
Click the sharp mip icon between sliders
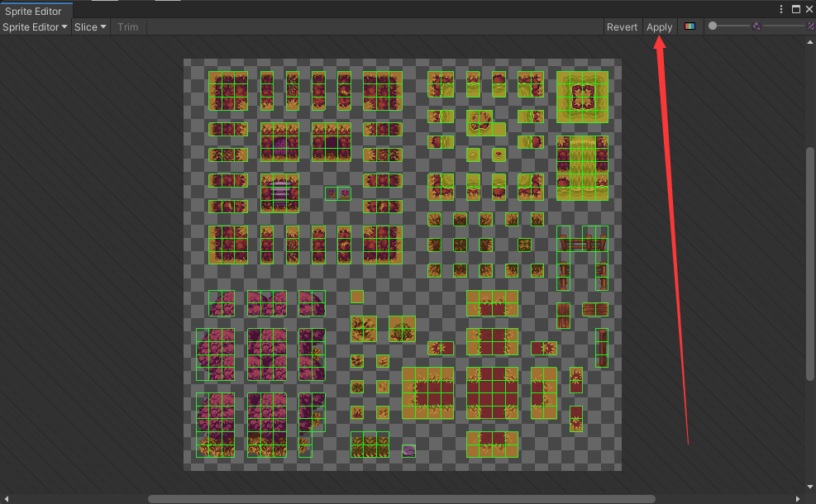(x=756, y=26)
